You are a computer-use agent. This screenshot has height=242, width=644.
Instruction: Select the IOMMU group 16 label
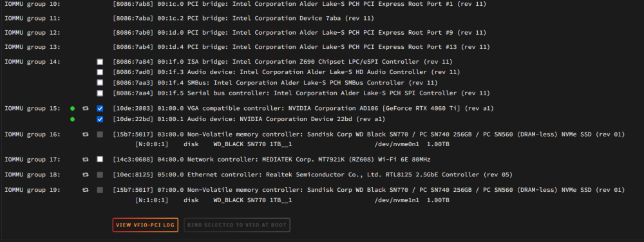pos(32,135)
